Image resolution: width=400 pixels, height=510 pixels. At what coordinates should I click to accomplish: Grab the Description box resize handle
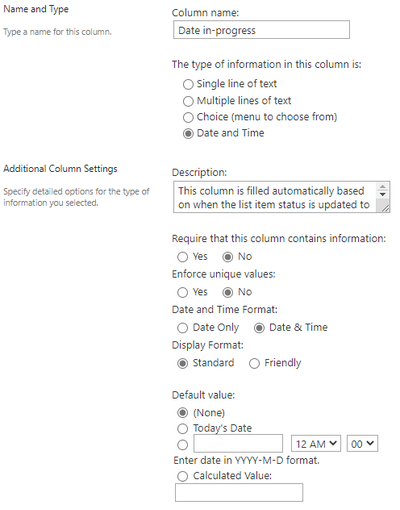pyautogui.click(x=385, y=208)
